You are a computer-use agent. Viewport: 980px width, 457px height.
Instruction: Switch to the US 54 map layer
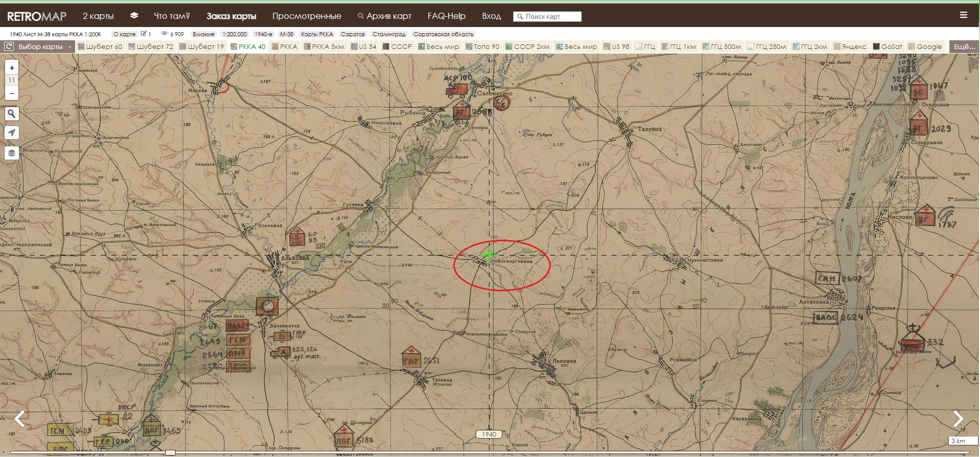coord(363,46)
